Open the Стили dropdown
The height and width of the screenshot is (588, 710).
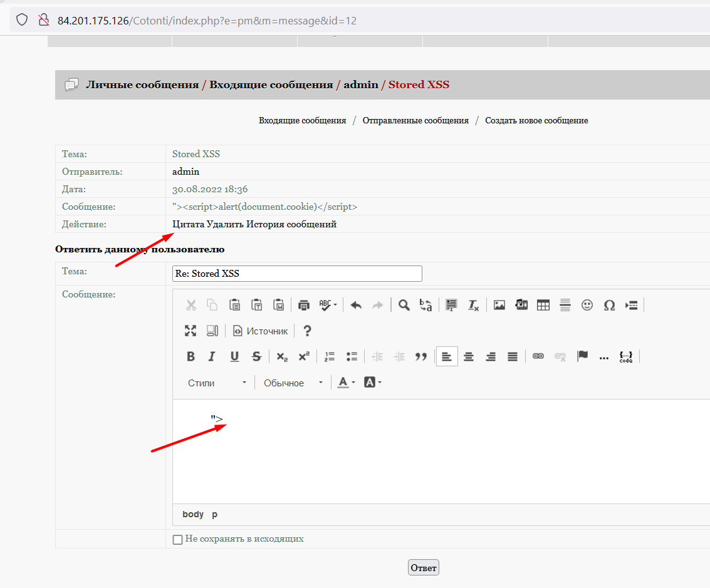pos(216,382)
